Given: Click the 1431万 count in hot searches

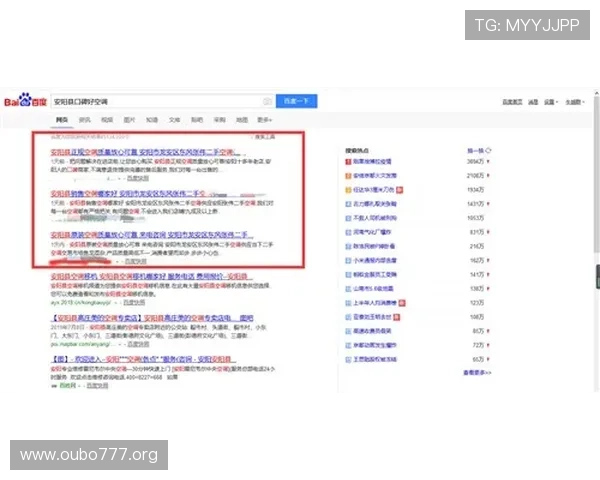Looking at the screenshot, I should coord(476,204).
